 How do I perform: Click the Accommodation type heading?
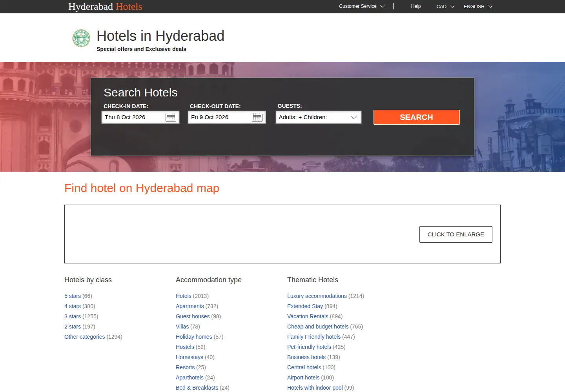click(x=209, y=280)
